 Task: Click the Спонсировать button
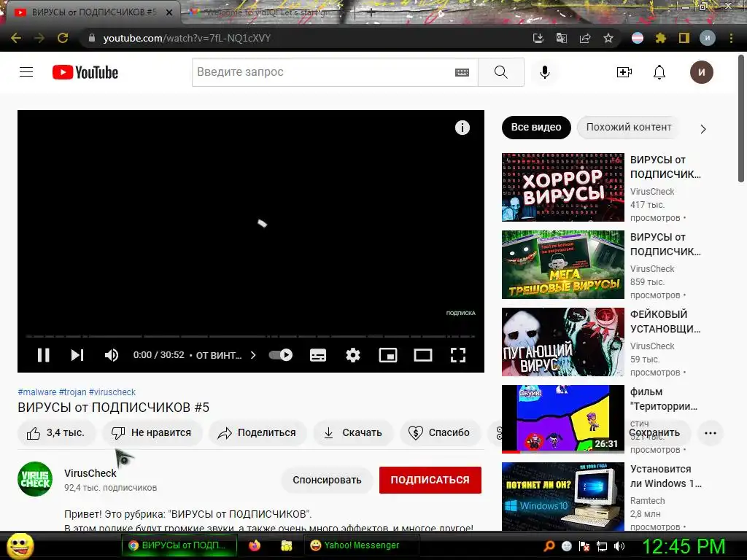327,480
